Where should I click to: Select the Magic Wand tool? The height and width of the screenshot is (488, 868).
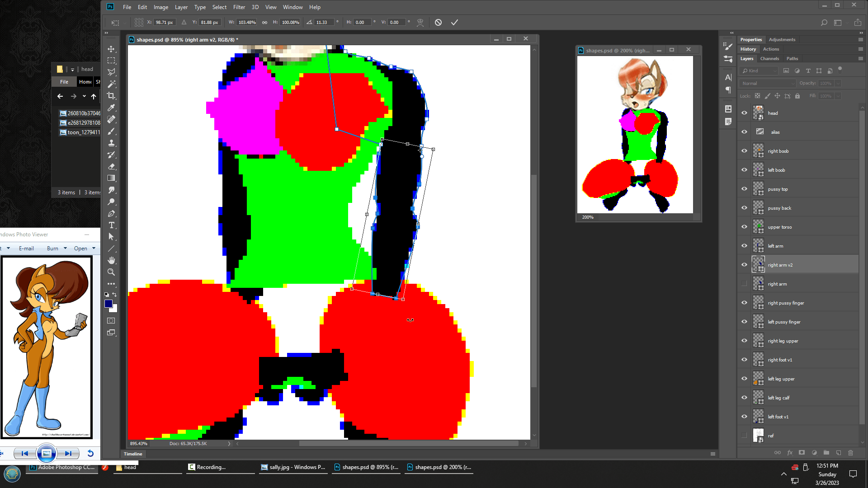point(111,84)
